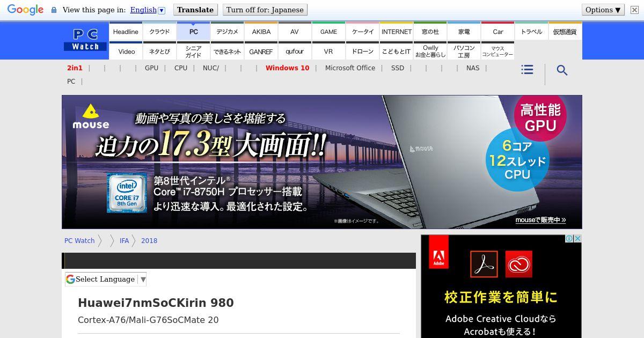Open the hamburger list menu icon
The height and width of the screenshot is (338, 644).
(527, 70)
